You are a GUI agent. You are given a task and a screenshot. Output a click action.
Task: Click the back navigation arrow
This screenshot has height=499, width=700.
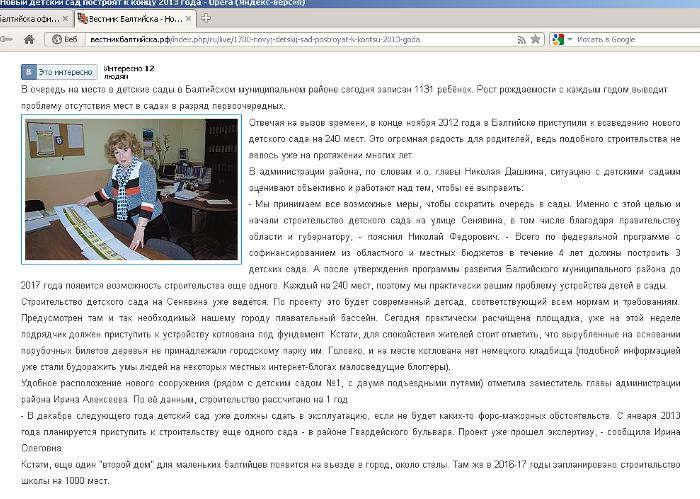8,39
